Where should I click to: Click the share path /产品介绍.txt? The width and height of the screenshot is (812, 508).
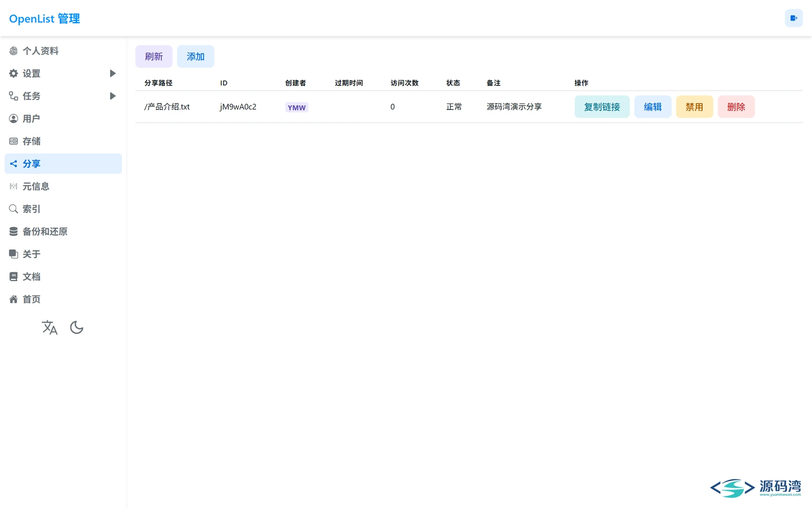click(x=167, y=107)
